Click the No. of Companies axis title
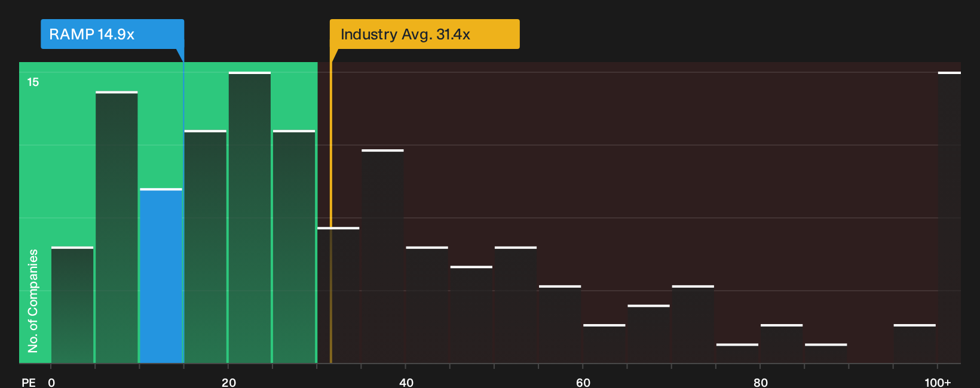This screenshot has height=388, width=980. (33, 300)
